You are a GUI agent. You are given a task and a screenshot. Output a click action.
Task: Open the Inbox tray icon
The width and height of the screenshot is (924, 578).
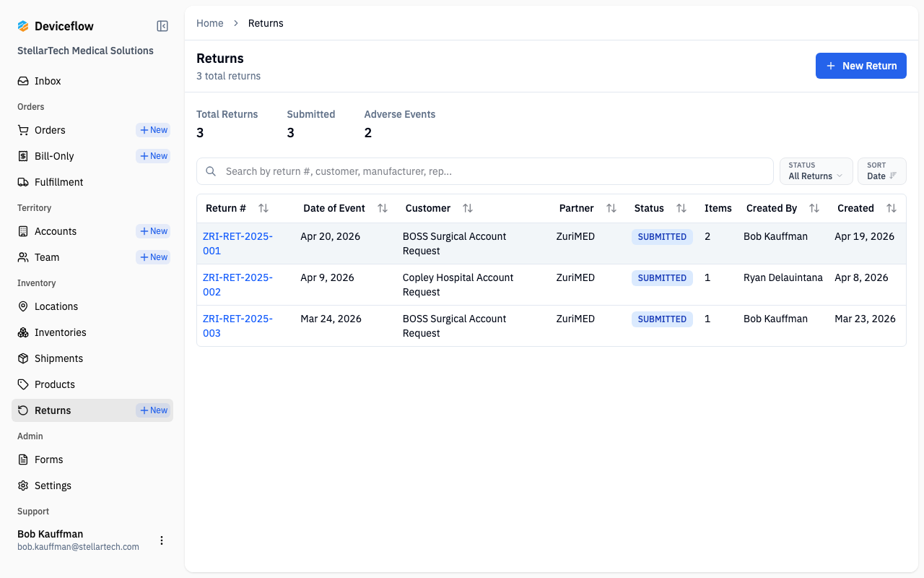[23, 81]
